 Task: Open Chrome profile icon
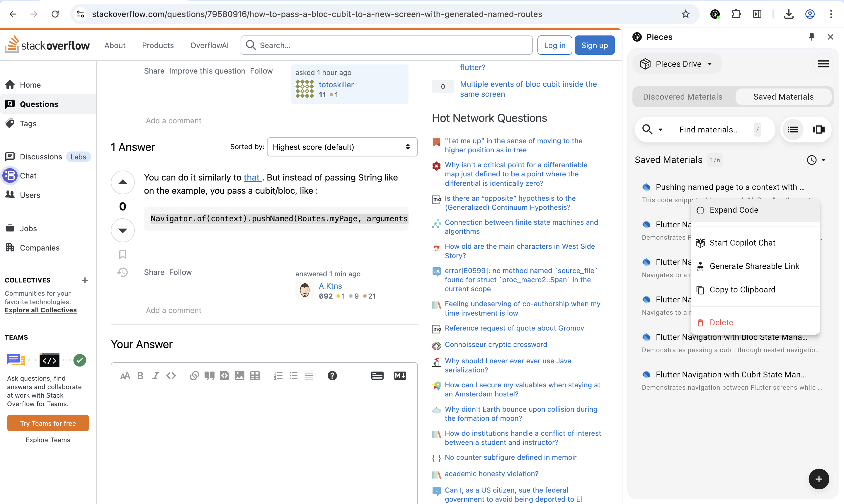point(810,14)
